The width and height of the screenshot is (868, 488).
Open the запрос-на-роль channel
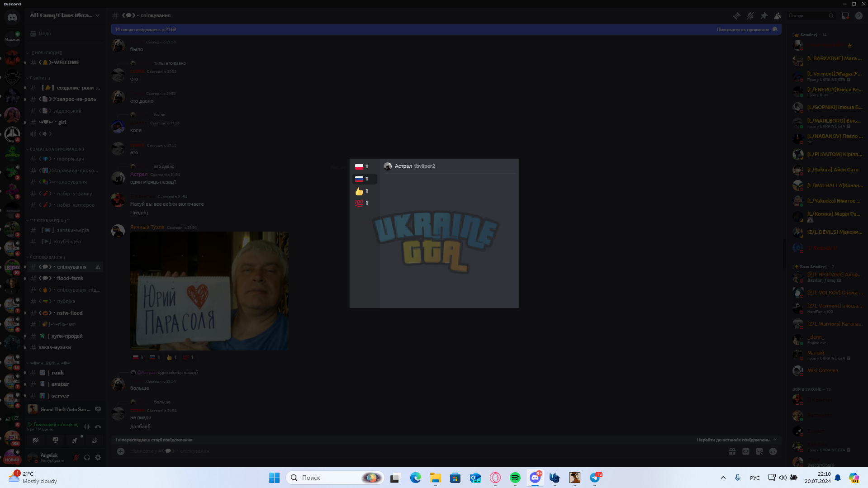pyautogui.click(x=65, y=99)
